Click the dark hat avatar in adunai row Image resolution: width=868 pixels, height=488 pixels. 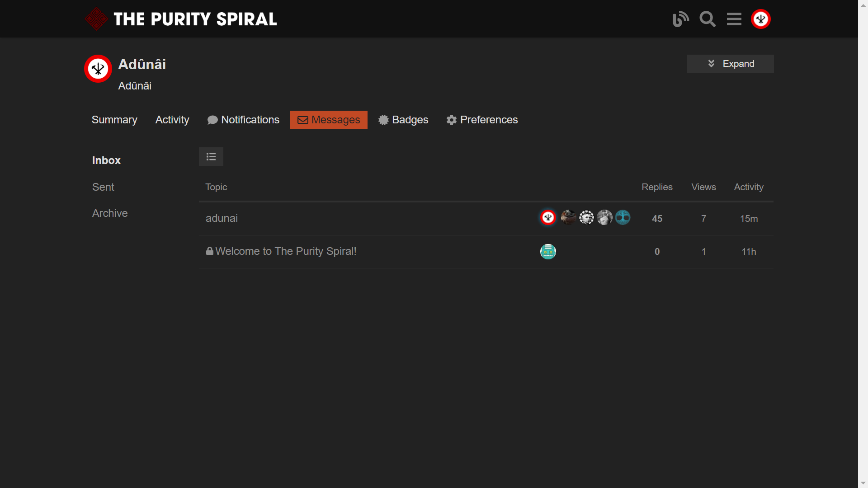point(568,217)
